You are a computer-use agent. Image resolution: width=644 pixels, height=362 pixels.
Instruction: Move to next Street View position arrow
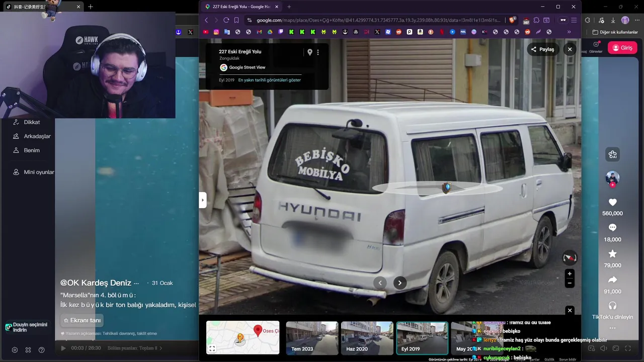pyautogui.click(x=399, y=283)
